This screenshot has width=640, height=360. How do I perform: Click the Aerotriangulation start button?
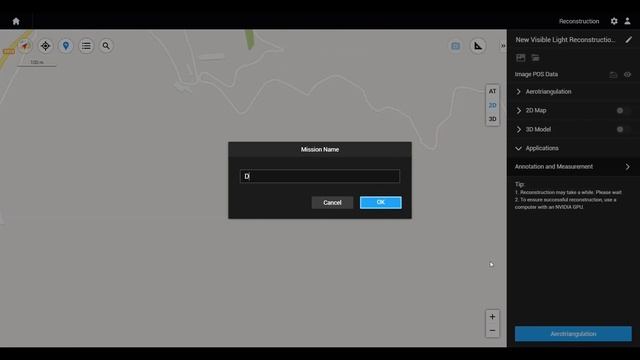coord(573,334)
